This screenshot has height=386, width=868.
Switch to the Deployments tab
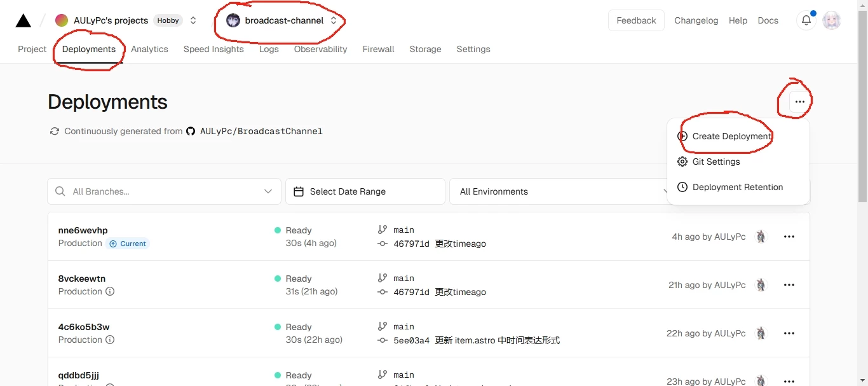[x=89, y=49]
